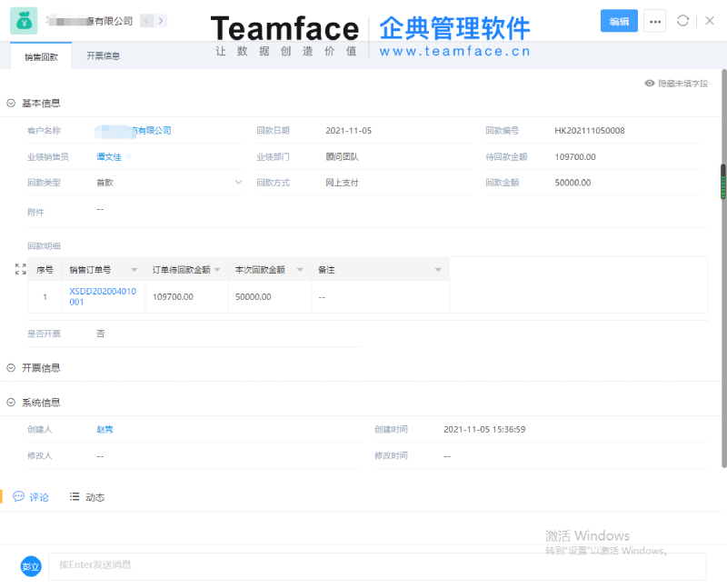Click the 序号 column header
This screenshot has width=727, height=588.
(45, 270)
